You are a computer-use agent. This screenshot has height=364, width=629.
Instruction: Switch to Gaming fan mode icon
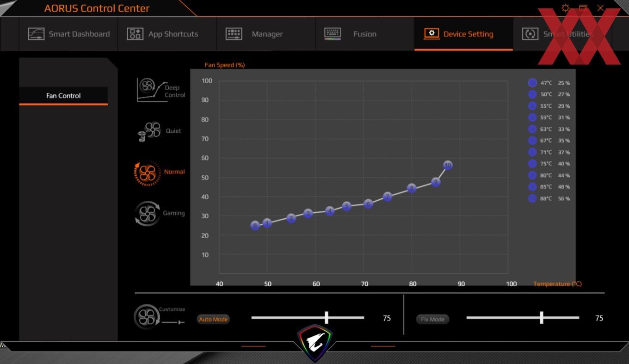pos(147,213)
